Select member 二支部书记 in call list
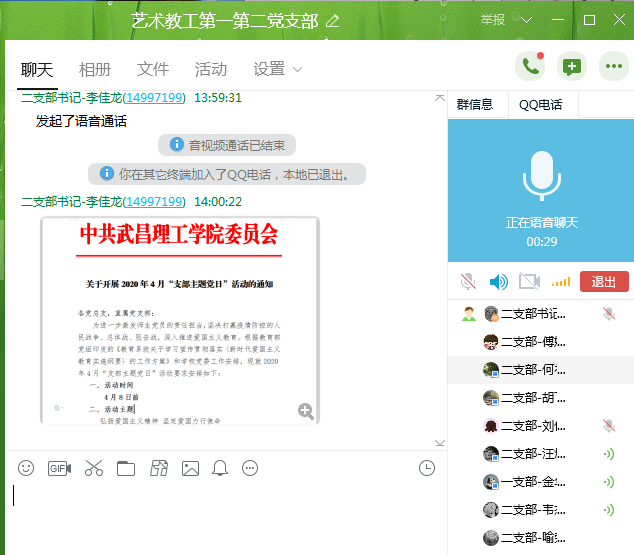 point(541,314)
